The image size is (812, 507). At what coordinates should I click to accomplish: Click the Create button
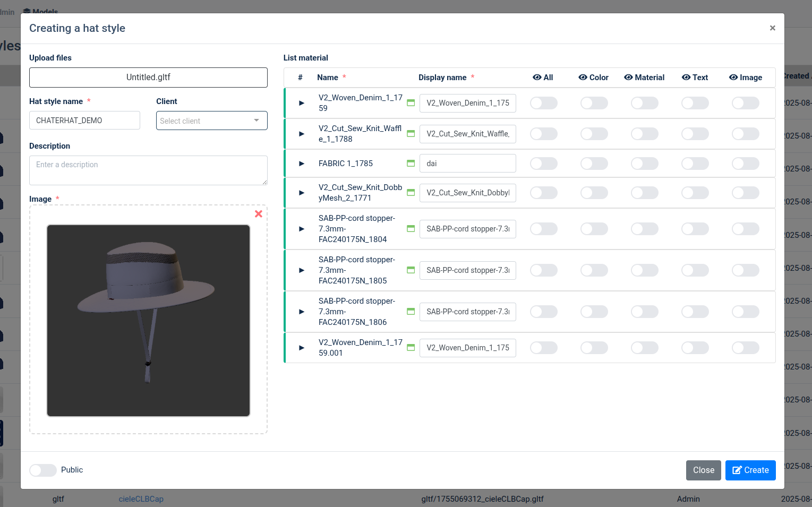point(750,470)
